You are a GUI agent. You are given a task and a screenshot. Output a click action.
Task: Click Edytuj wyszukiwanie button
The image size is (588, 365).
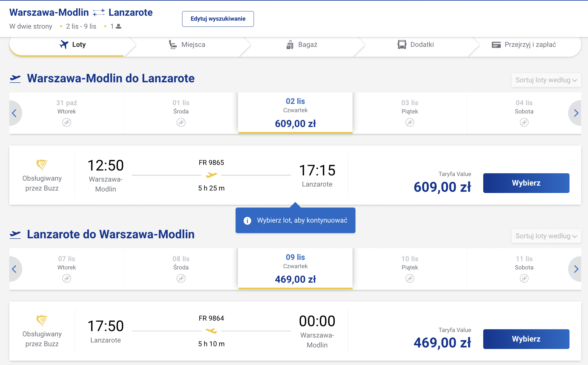[x=218, y=19]
